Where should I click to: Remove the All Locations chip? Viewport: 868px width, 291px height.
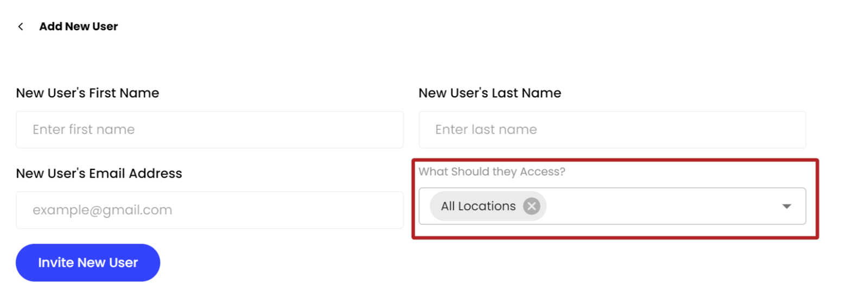pyautogui.click(x=532, y=206)
